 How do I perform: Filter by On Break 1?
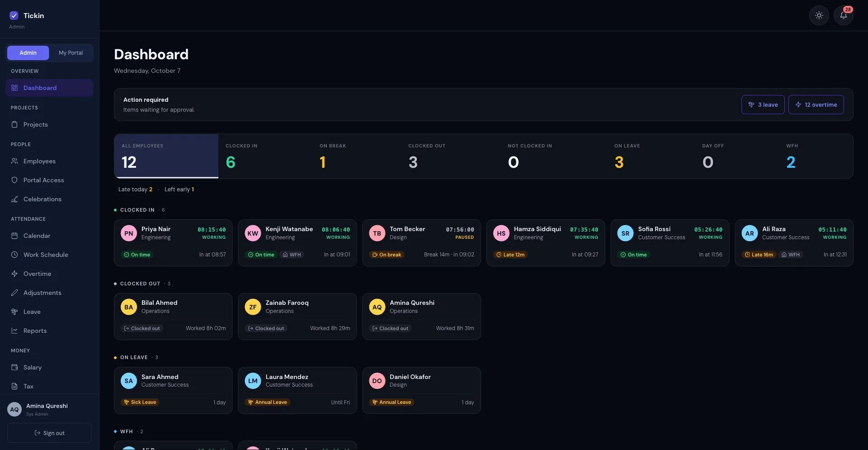pos(356,156)
